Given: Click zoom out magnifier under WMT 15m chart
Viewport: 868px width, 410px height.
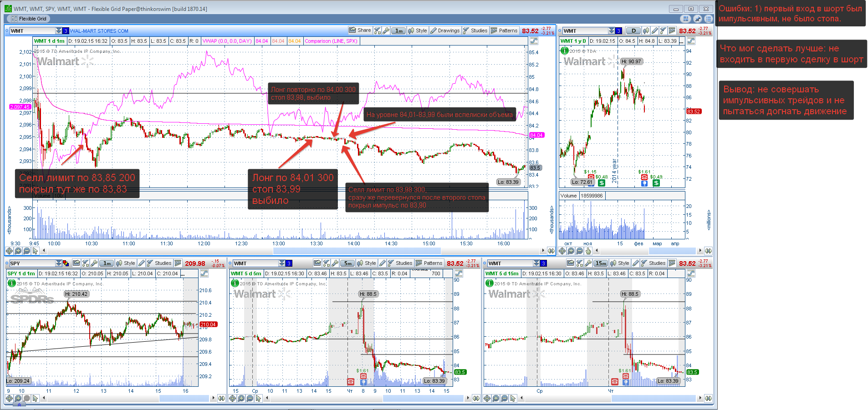Looking at the screenshot, I should (x=504, y=398).
